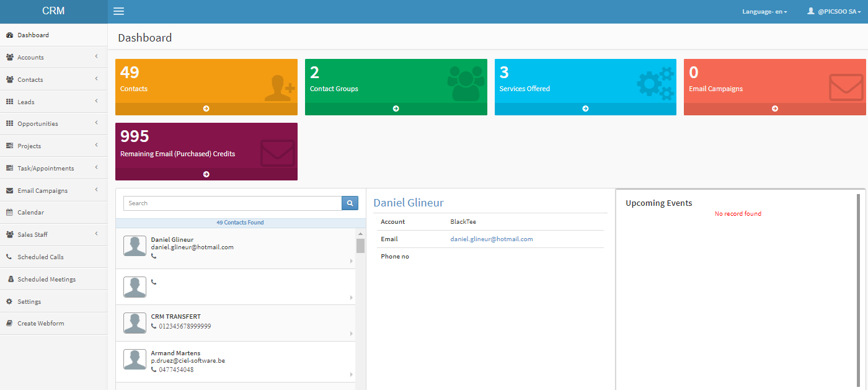This screenshot has width=868, height=390.
Task: Click the Upcoming Events panel scrollbar
Action: (x=858, y=291)
